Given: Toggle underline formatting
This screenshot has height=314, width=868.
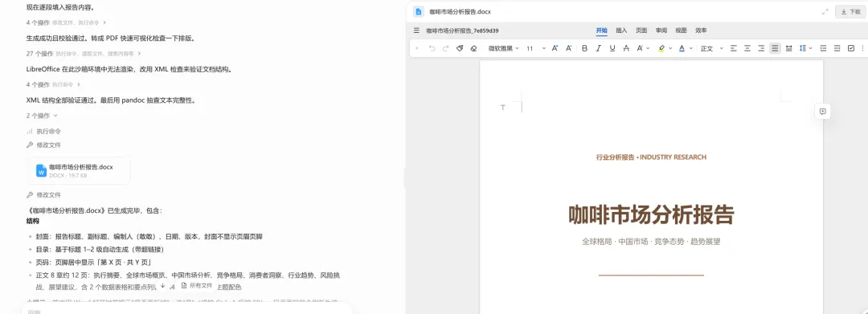Looking at the screenshot, I should point(612,49).
